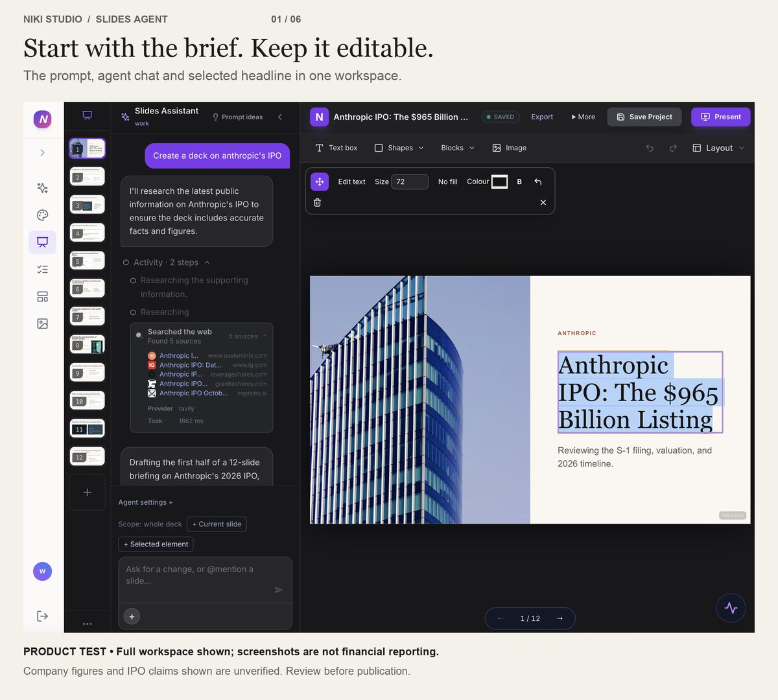This screenshot has height=700, width=778.
Task: Toggle bold with the B button
Action: pyautogui.click(x=519, y=182)
